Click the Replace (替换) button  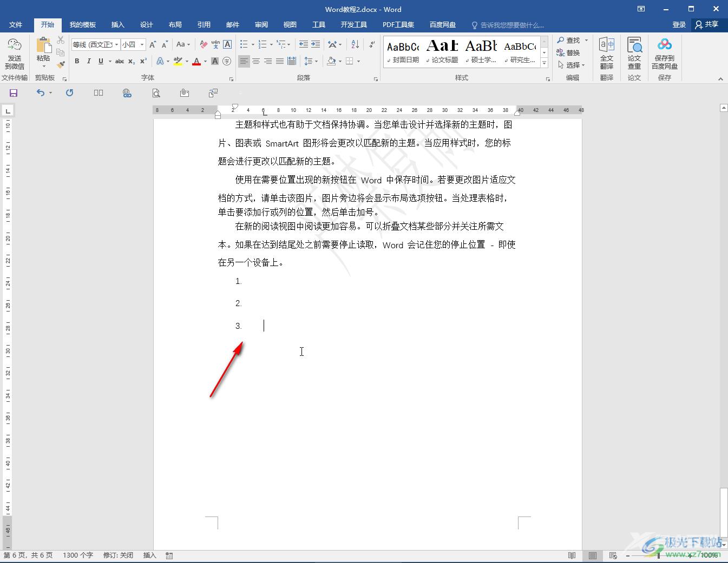click(x=568, y=52)
